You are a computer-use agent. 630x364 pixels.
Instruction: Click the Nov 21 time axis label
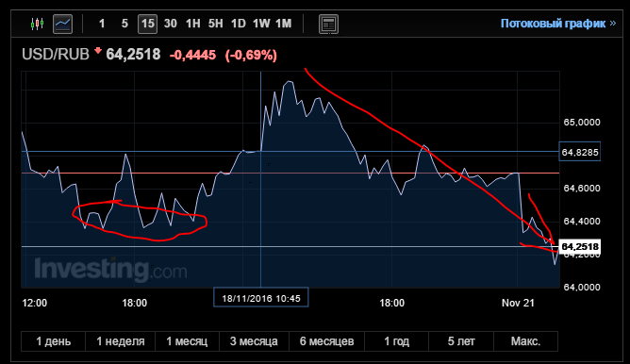tap(518, 303)
